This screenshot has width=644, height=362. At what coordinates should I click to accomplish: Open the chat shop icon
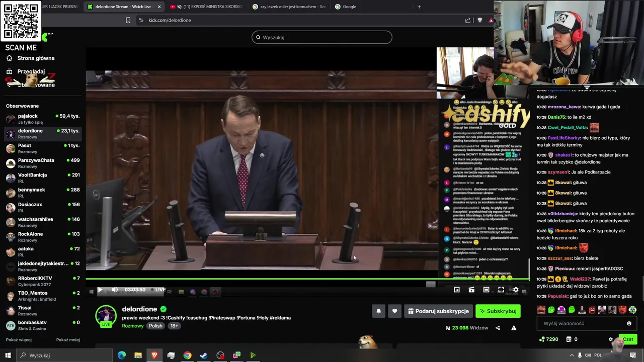[569, 339]
